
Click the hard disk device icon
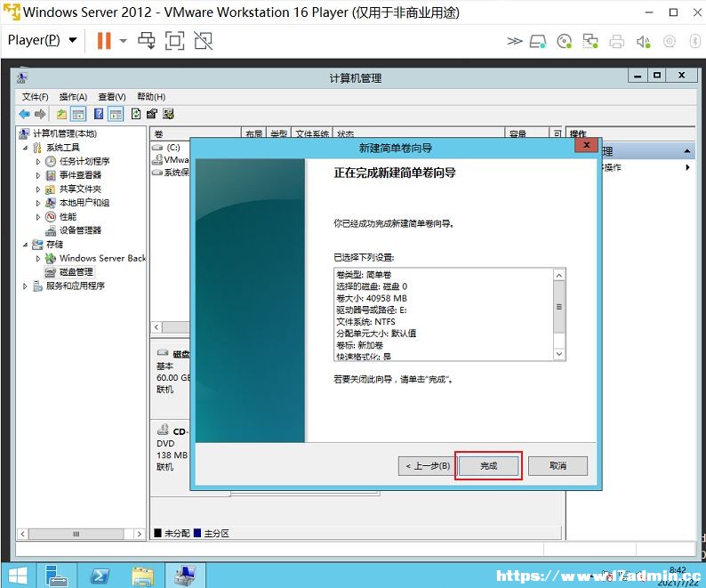coord(538,42)
